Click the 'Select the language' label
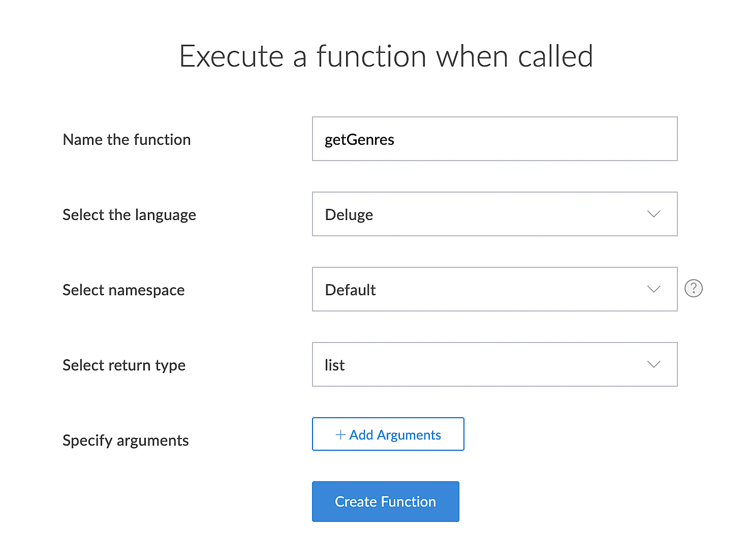 pyautogui.click(x=129, y=215)
